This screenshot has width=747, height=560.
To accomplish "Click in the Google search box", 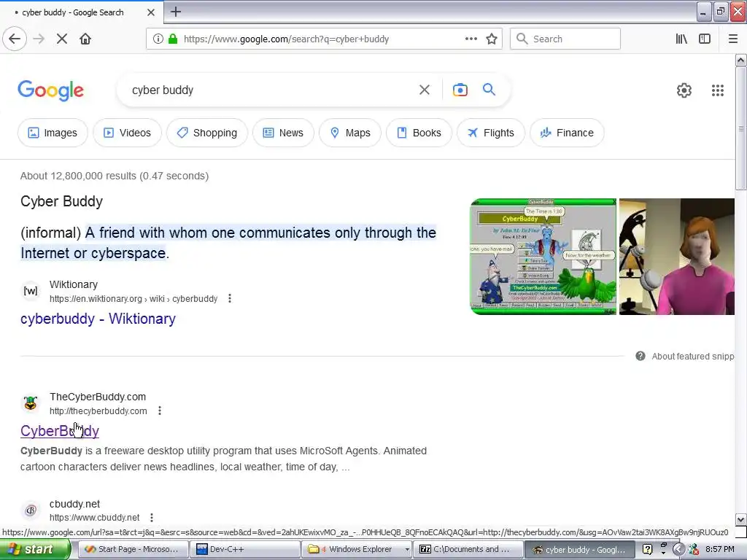I will (x=271, y=90).
